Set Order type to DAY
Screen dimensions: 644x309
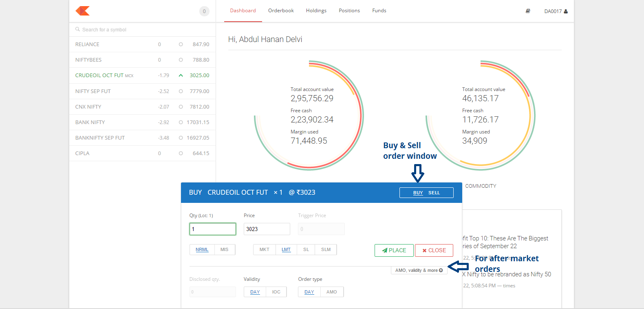click(x=309, y=292)
